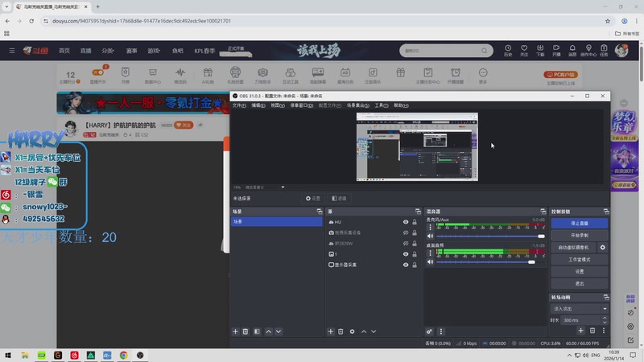The height and width of the screenshot is (362, 644).
Task: Increase transition duration with up stepper
Action: click(x=605, y=318)
